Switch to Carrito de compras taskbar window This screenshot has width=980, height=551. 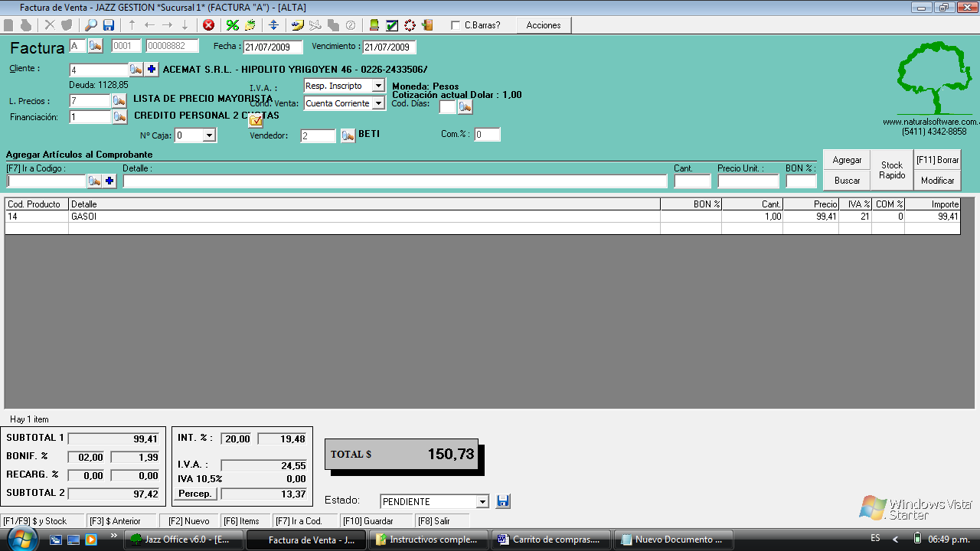coord(550,540)
